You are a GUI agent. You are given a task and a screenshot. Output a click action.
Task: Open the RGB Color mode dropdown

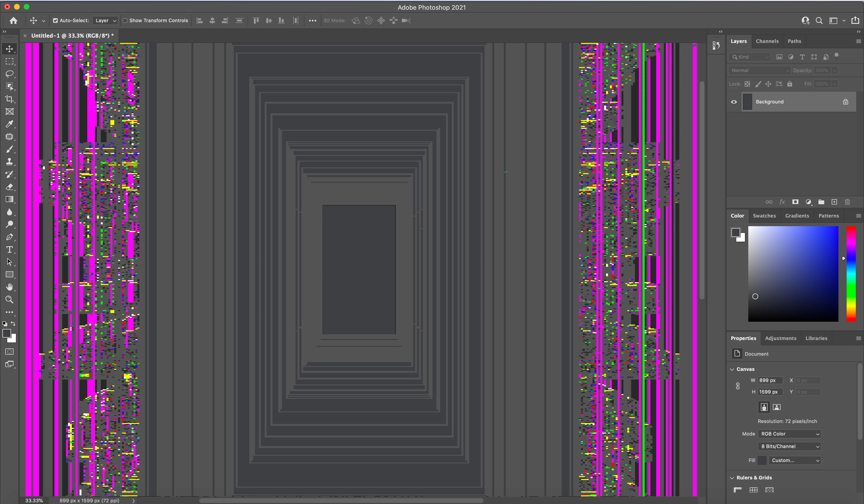(790, 434)
